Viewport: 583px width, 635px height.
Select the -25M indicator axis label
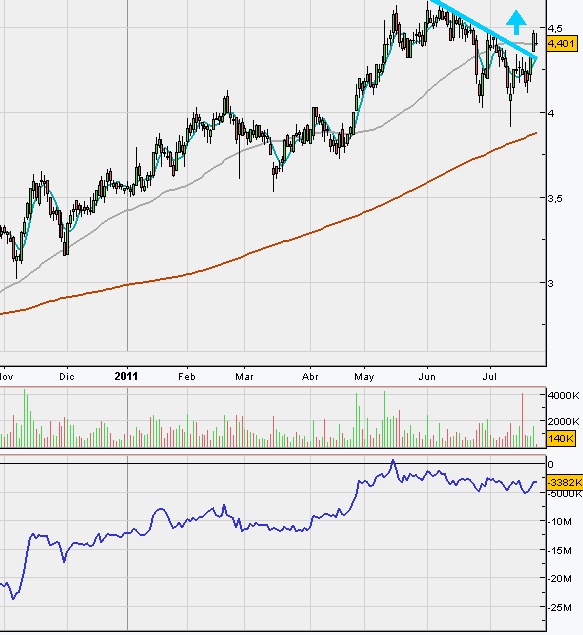[x=560, y=607]
